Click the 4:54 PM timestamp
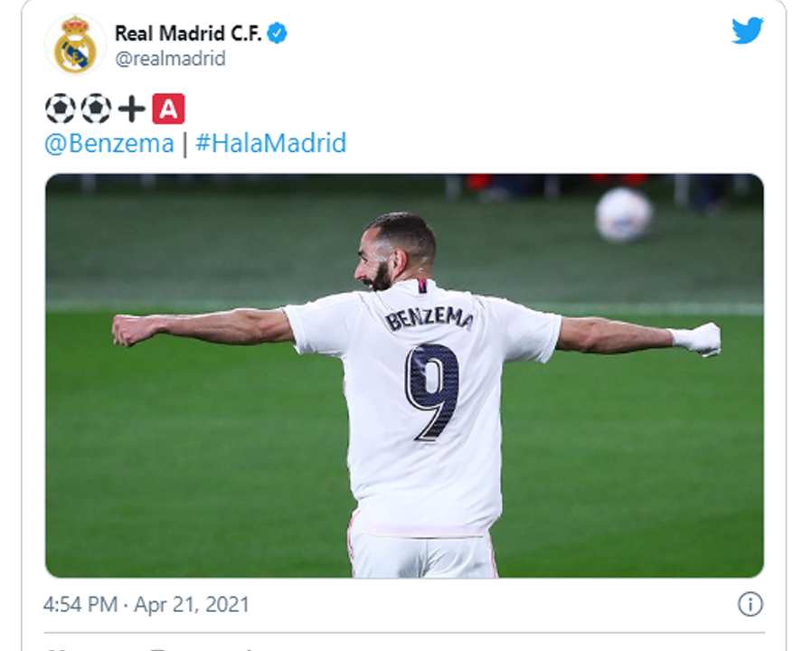Viewport: 812px width, 651px height. tap(80, 604)
